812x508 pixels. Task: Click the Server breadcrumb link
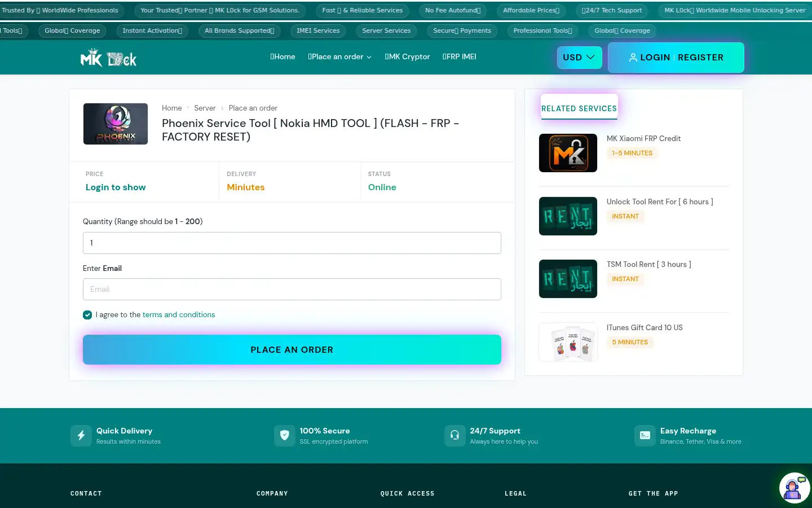coord(205,108)
